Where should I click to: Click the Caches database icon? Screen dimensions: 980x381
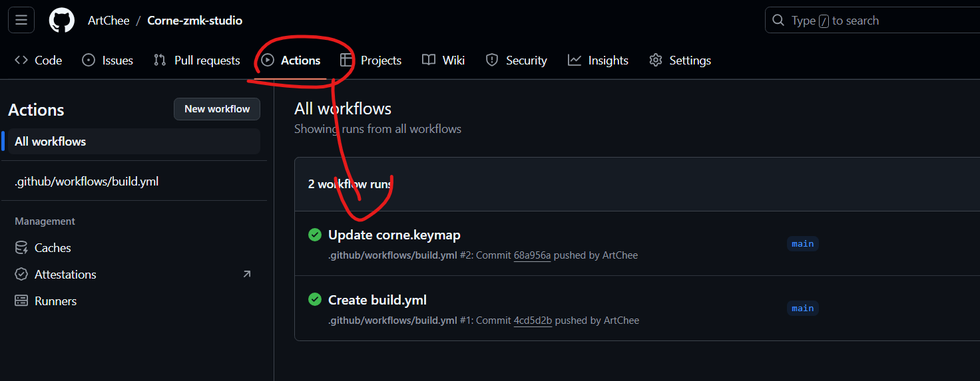(x=21, y=248)
